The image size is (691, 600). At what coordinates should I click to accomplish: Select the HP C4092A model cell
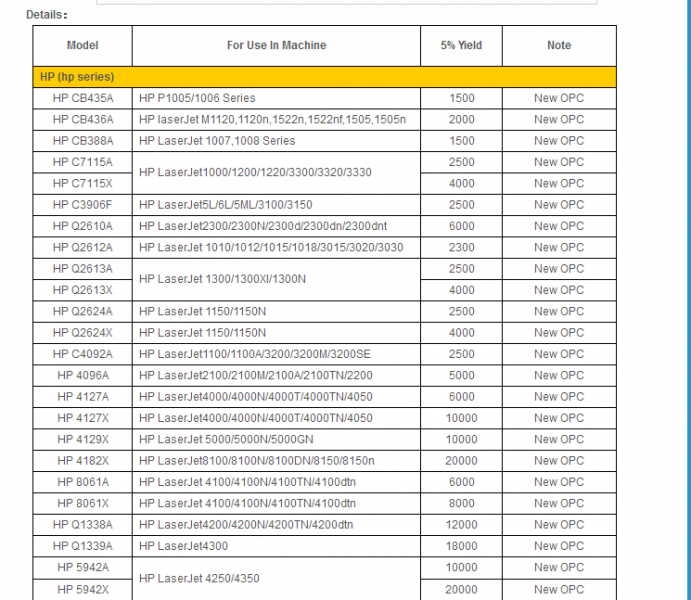83,354
